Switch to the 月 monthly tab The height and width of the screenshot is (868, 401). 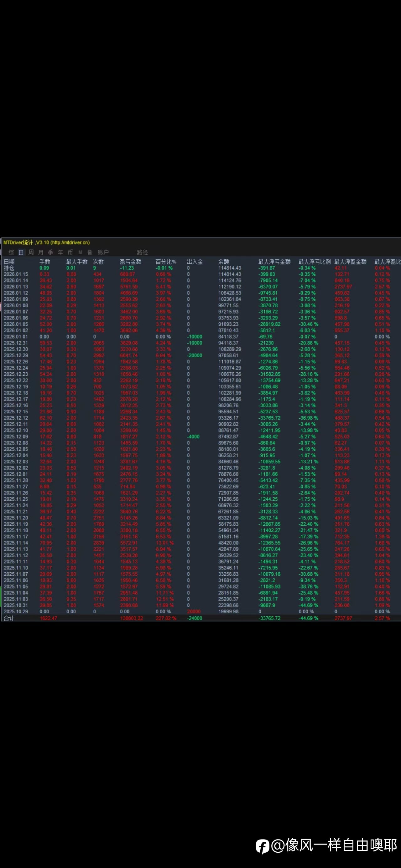click(41, 252)
